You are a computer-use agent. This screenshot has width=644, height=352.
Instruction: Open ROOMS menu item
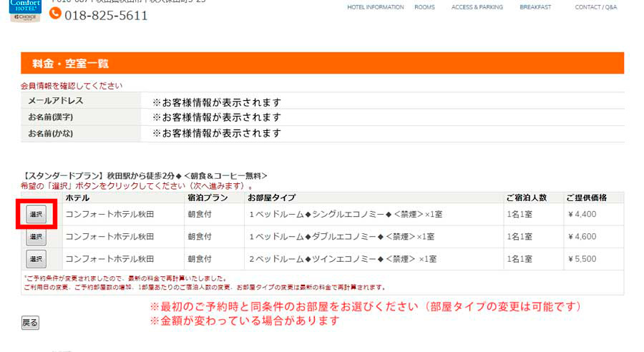tap(424, 7)
